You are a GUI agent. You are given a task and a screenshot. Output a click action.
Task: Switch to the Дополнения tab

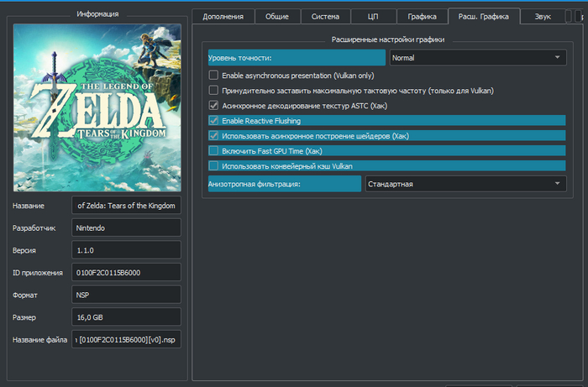223,16
